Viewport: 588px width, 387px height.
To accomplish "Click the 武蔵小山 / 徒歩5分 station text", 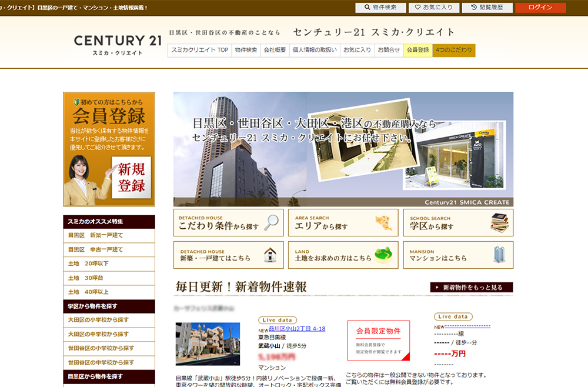I will point(282,346).
